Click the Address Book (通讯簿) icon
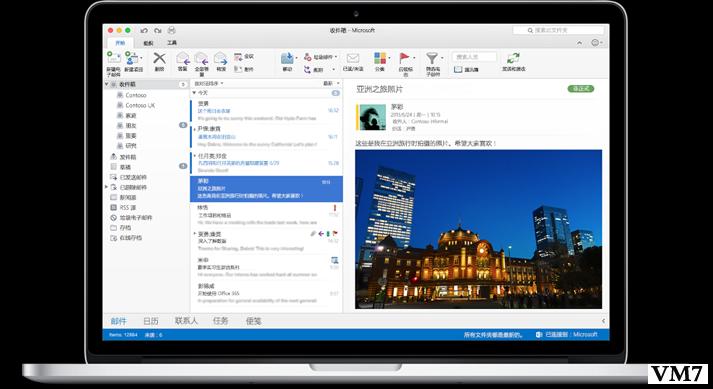 click(x=458, y=70)
